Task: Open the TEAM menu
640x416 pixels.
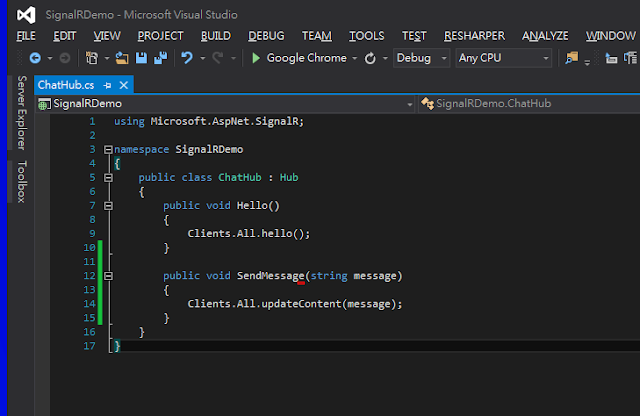Action: 317,36
